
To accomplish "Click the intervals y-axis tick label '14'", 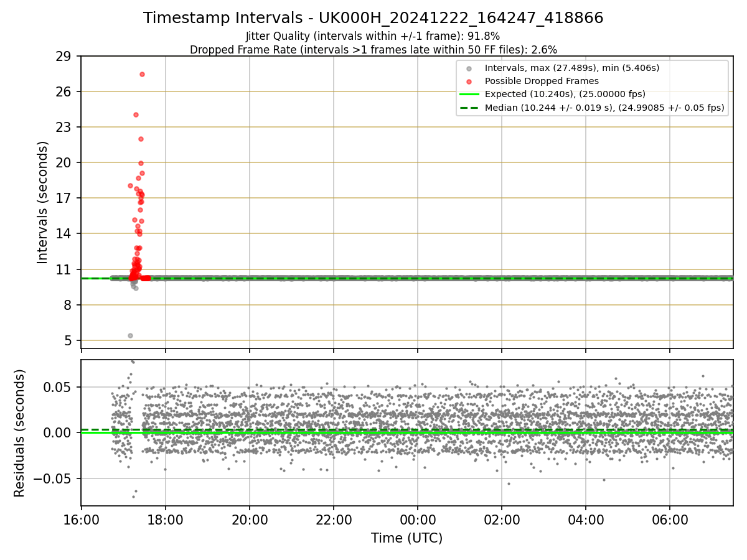I will (x=64, y=233).
